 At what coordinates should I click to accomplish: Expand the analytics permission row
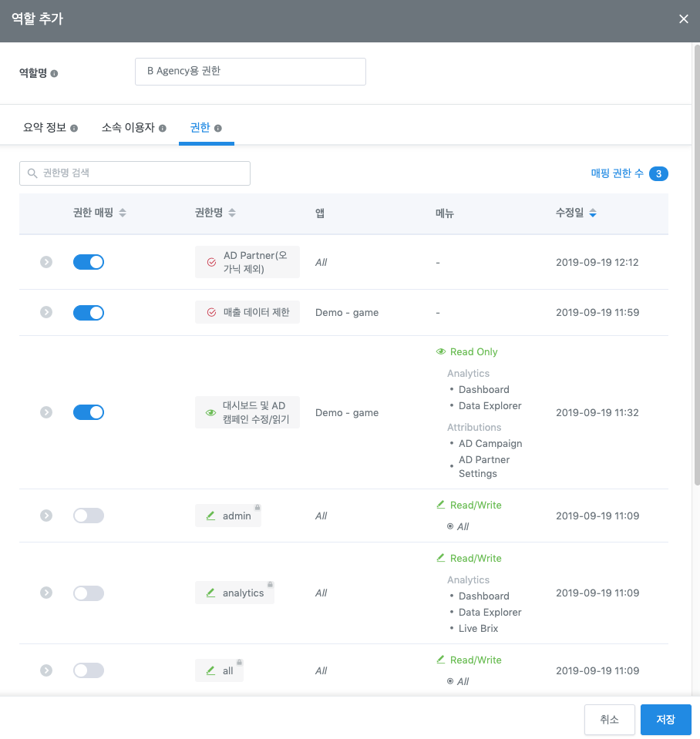(x=46, y=593)
